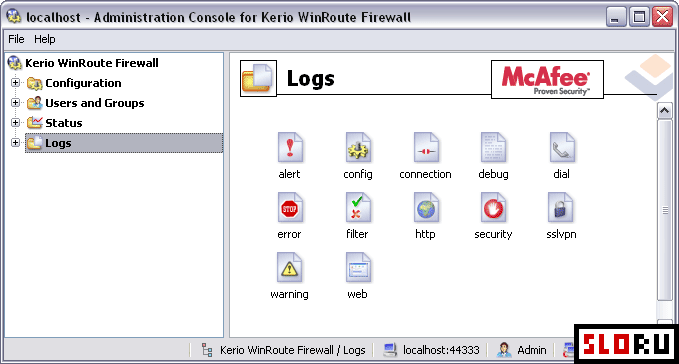The width and height of the screenshot is (679, 364).
Task: Expand the Configuration tree node
Action: coord(15,82)
